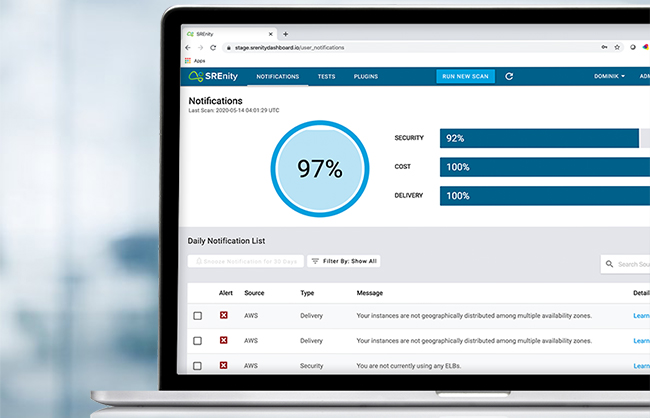The height and width of the screenshot is (418, 650).
Task: Click the red alert icon in the first row
Action: pyautogui.click(x=224, y=315)
